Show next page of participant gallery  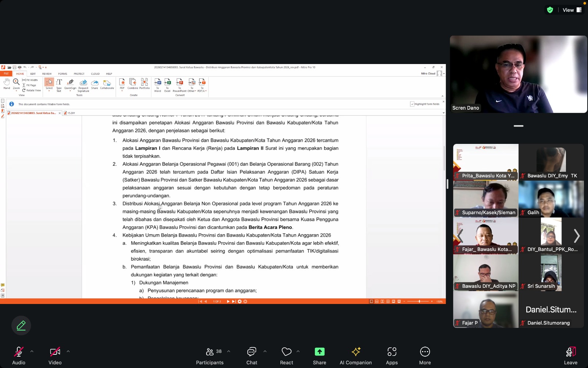577,236
